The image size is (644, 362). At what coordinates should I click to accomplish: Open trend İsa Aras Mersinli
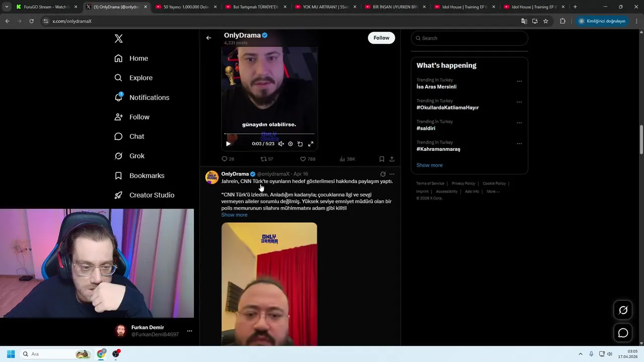click(436, 86)
